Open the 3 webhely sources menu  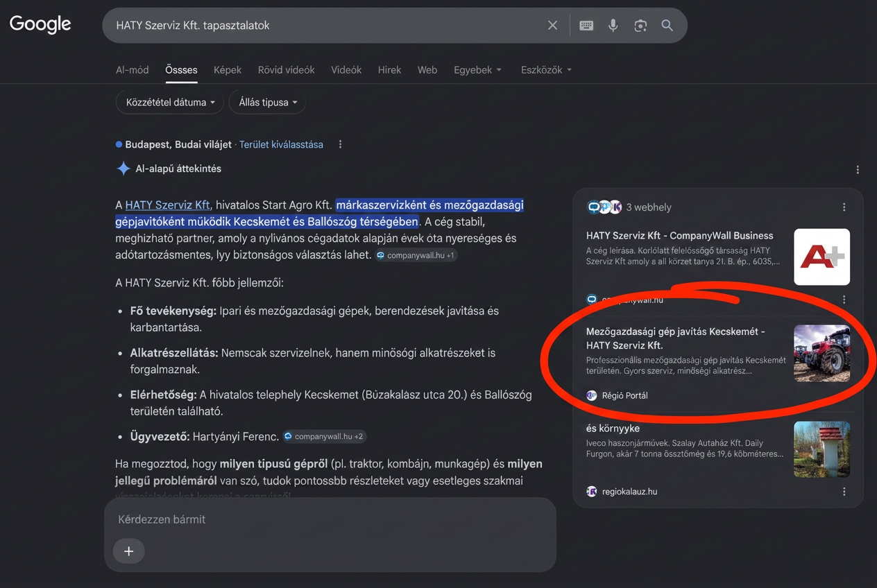coord(844,207)
